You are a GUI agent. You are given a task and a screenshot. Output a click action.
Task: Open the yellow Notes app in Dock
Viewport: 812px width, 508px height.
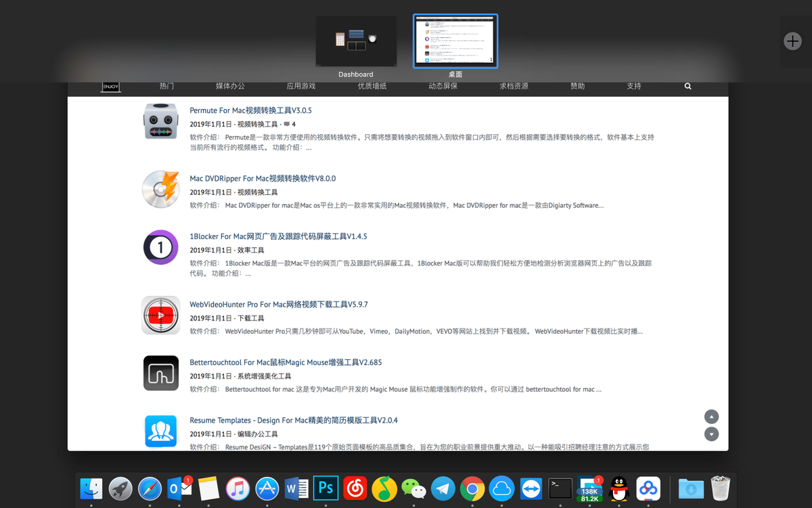tap(208, 488)
